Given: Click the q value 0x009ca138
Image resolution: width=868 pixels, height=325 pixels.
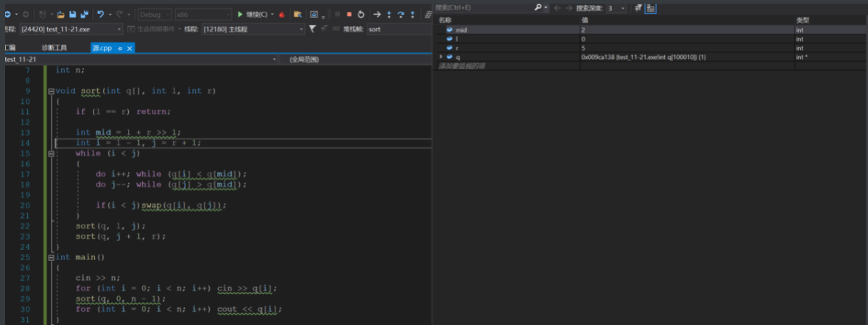Looking at the screenshot, I should 643,57.
